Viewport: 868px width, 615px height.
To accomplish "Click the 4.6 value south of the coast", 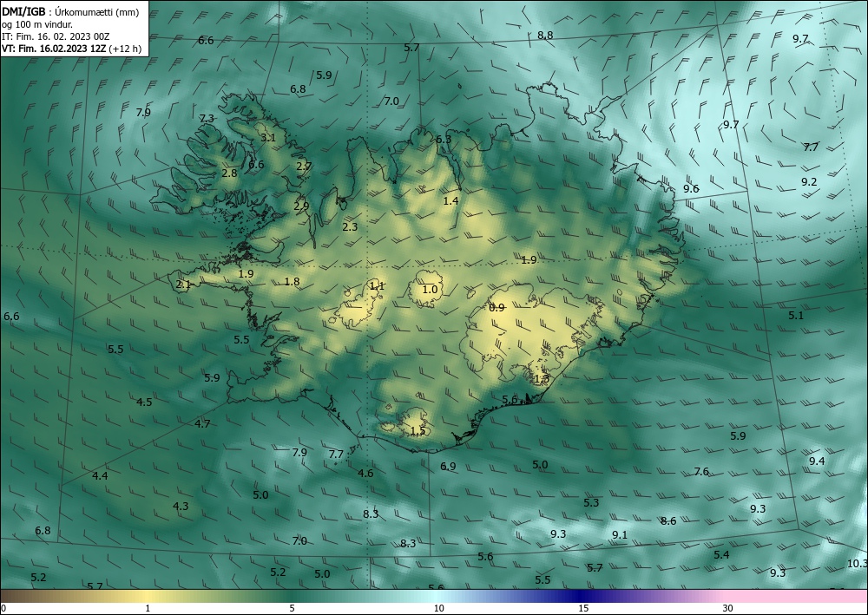I will tap(365, 474).
